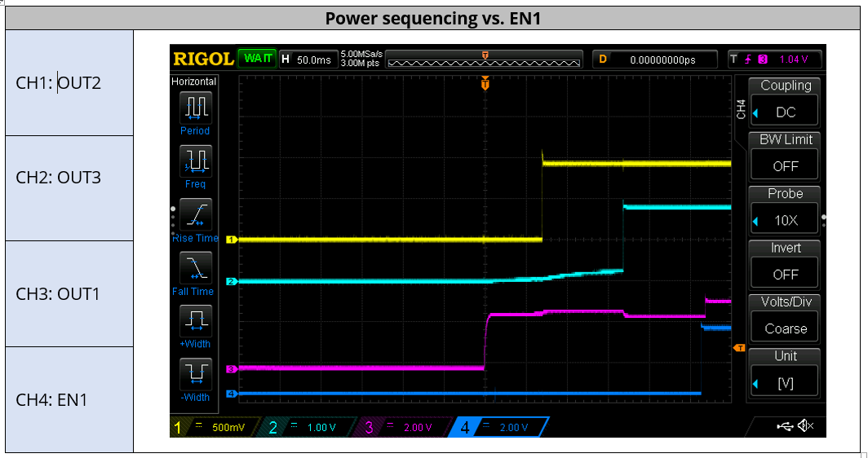Click the channel 1 ground marker
Screen dimensions: 868x458
[x=232, y=240]
